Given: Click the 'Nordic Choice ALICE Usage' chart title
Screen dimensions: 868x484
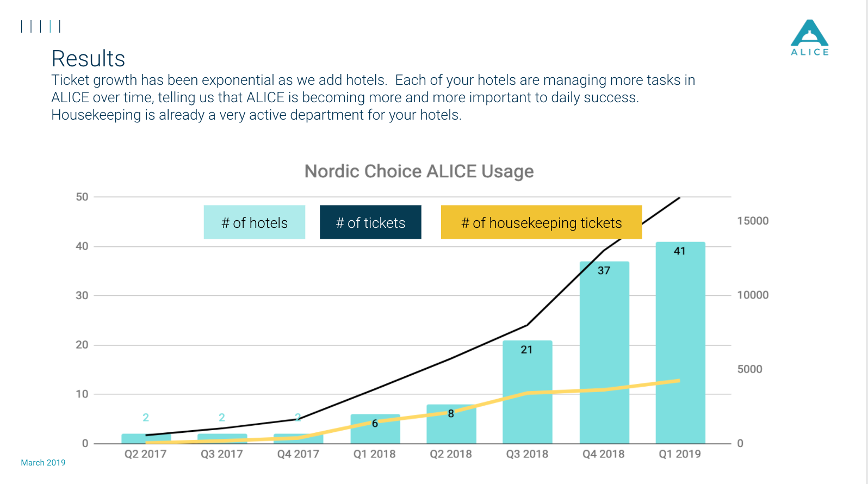Looking at the screenshot, I should (x=419, y=171).
